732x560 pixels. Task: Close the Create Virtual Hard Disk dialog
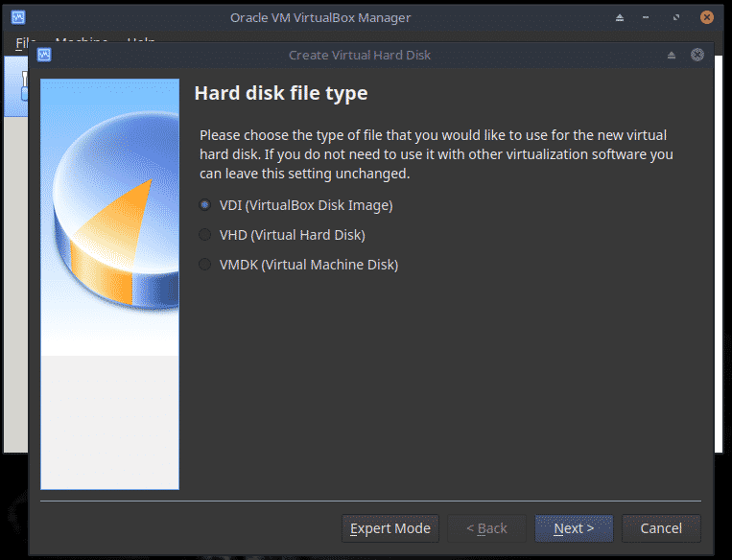[697, 55]
